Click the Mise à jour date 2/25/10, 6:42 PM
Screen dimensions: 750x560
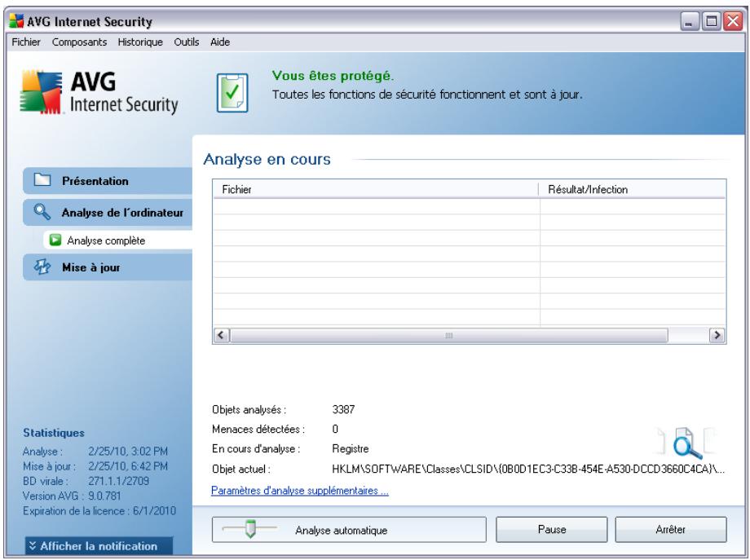tap(128, 466)
